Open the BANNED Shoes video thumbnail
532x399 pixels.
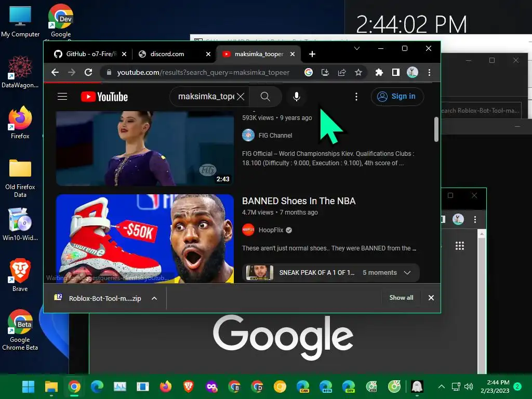145,238
